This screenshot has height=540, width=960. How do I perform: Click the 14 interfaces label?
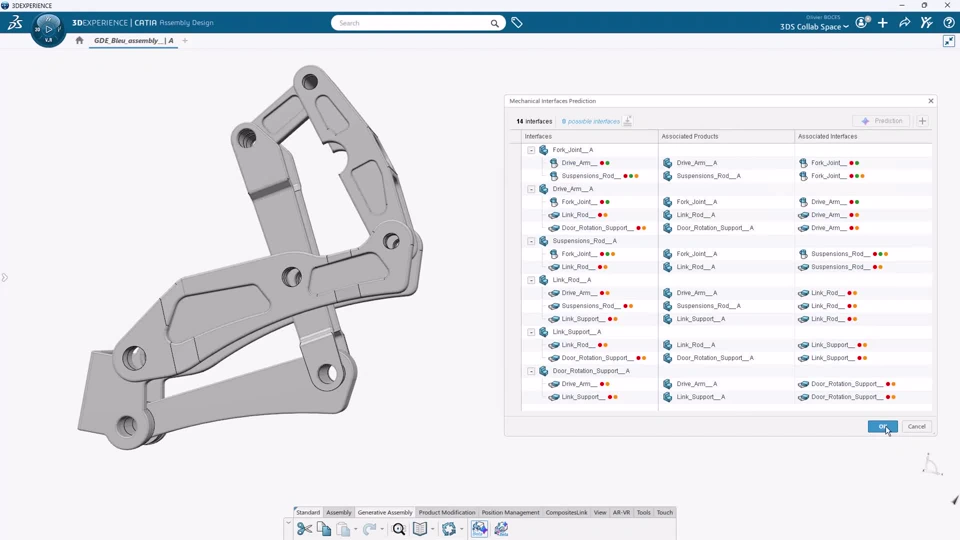(534, 121)
